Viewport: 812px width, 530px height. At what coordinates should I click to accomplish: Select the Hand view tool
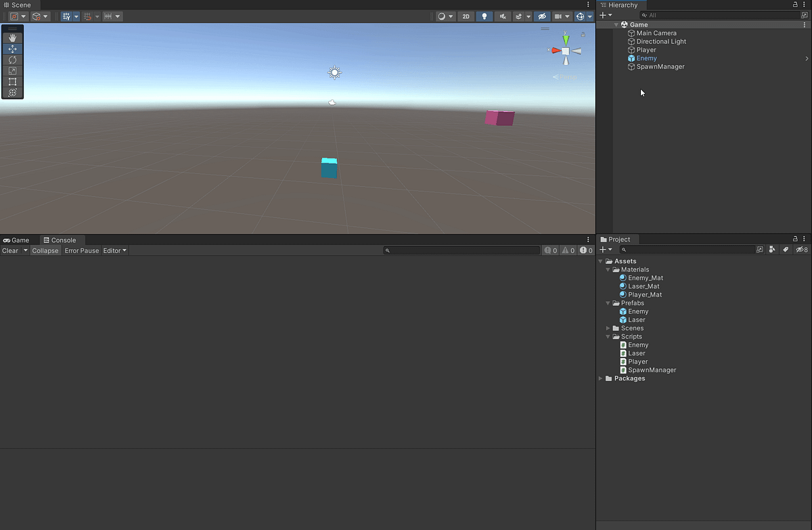(12, 37)
